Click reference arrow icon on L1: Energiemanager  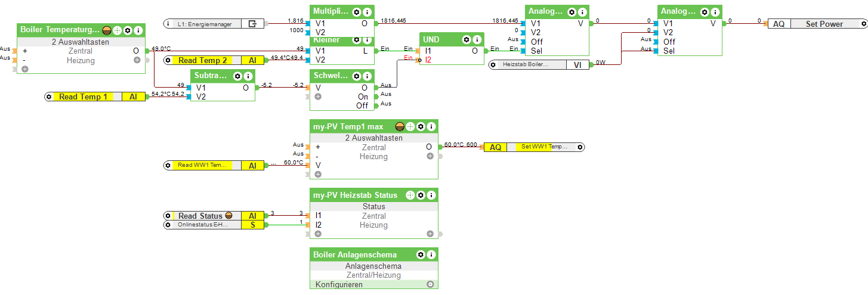[252, 24]
